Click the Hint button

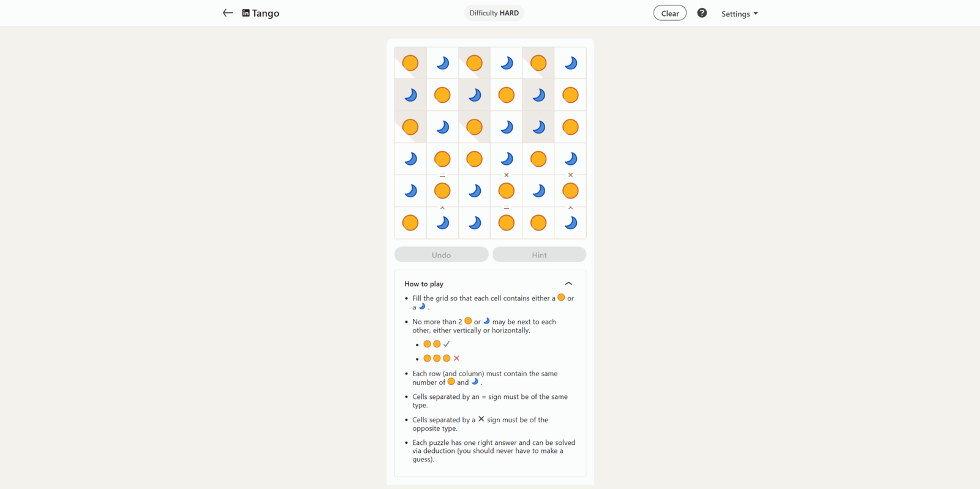[x=539, y=254]
